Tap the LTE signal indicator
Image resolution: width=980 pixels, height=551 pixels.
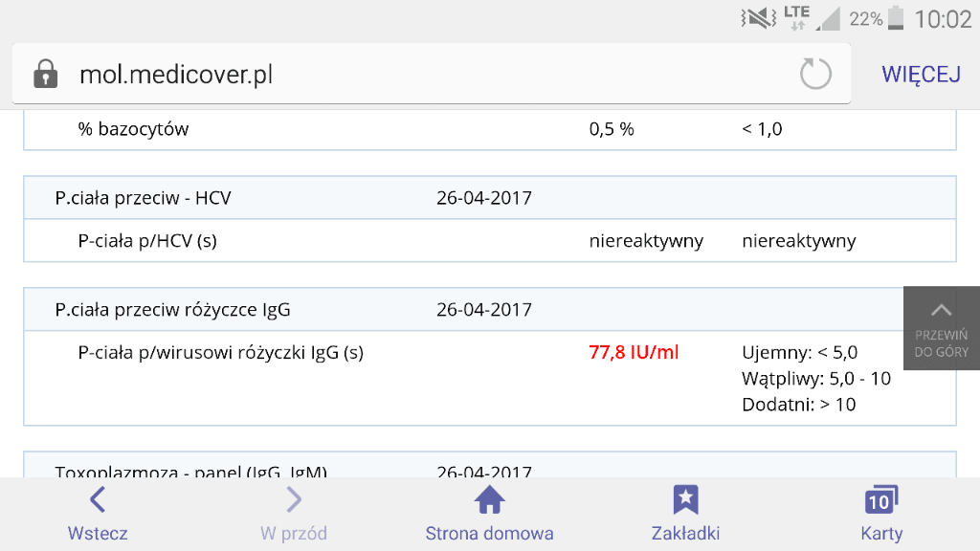(x=795, y=18)
